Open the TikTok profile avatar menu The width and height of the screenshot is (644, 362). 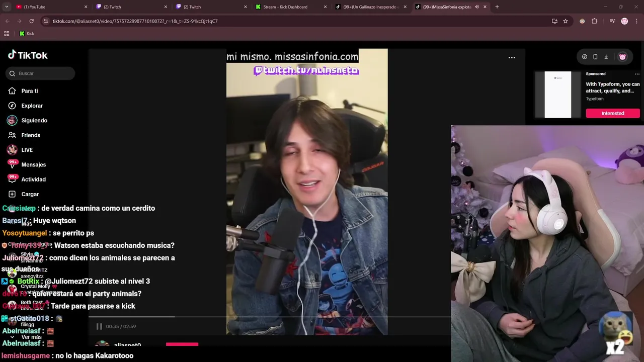tap(622, 57)
